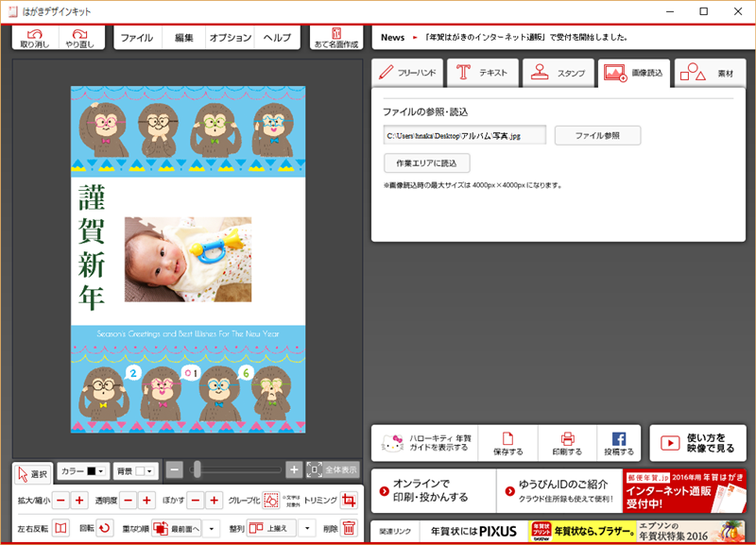Open the ファイル menu

137,38
